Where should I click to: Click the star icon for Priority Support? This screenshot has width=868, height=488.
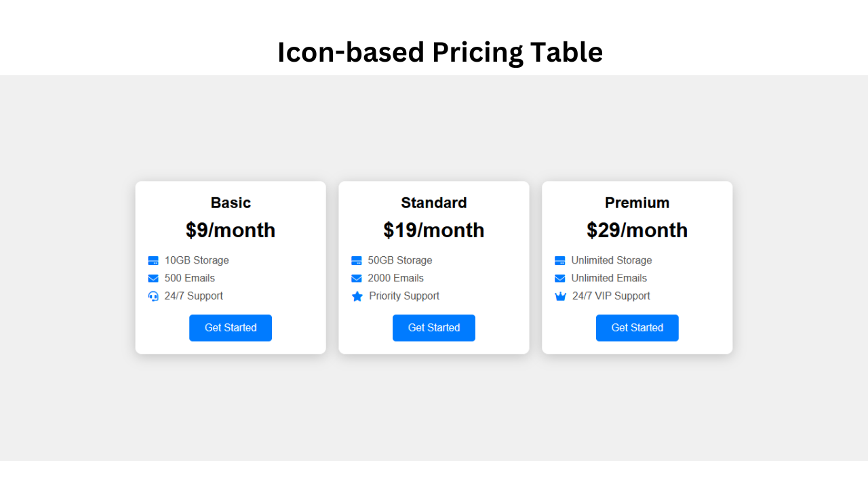point(357,296)
